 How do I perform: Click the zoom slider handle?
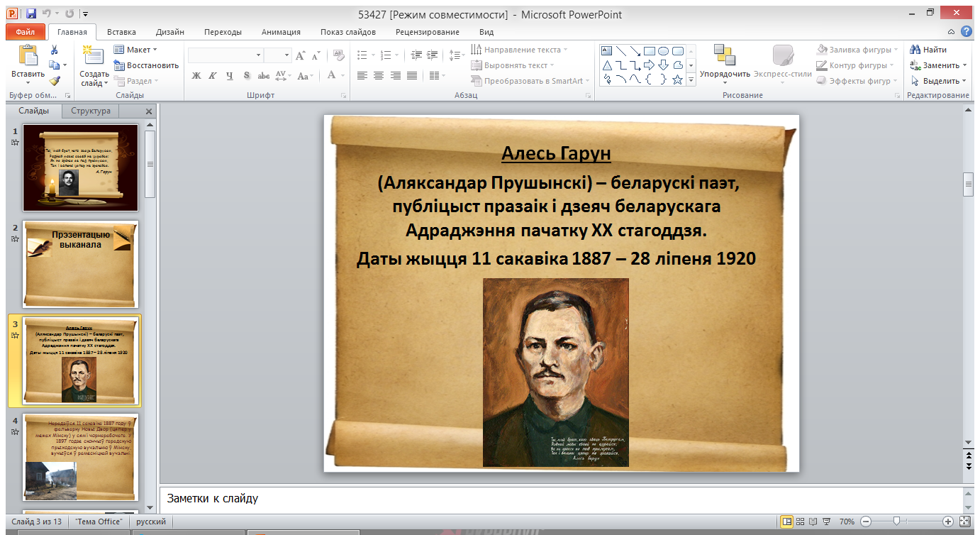[896, 522]
